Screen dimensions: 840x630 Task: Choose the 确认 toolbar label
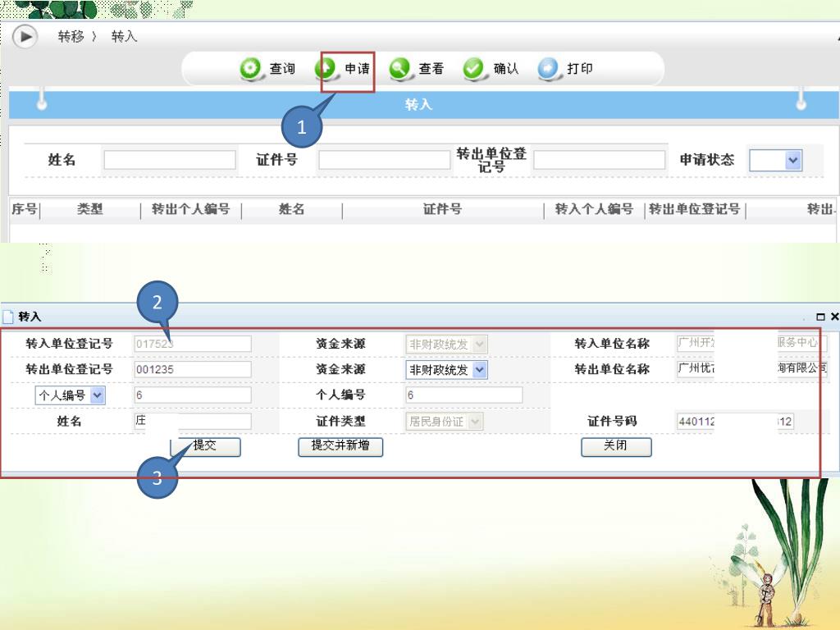tap(505, 69)
